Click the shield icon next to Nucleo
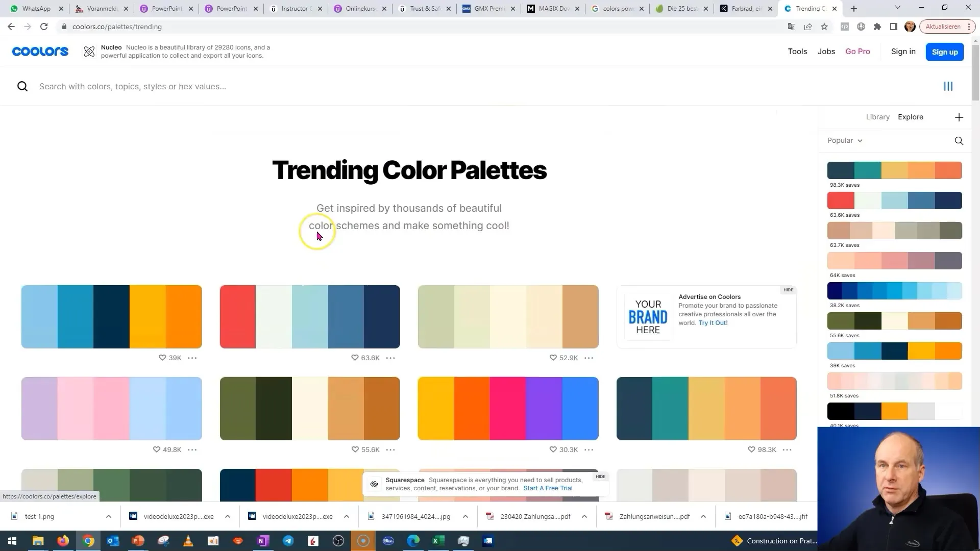The height and width of the screenshot is (551, 980). coord(89,51)
